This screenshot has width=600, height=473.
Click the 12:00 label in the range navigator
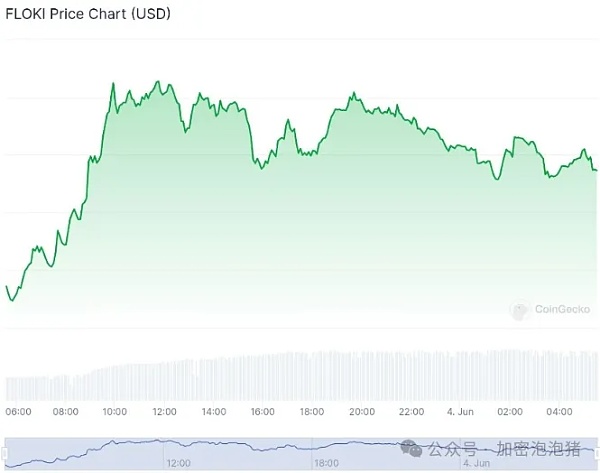coord(179,463)
